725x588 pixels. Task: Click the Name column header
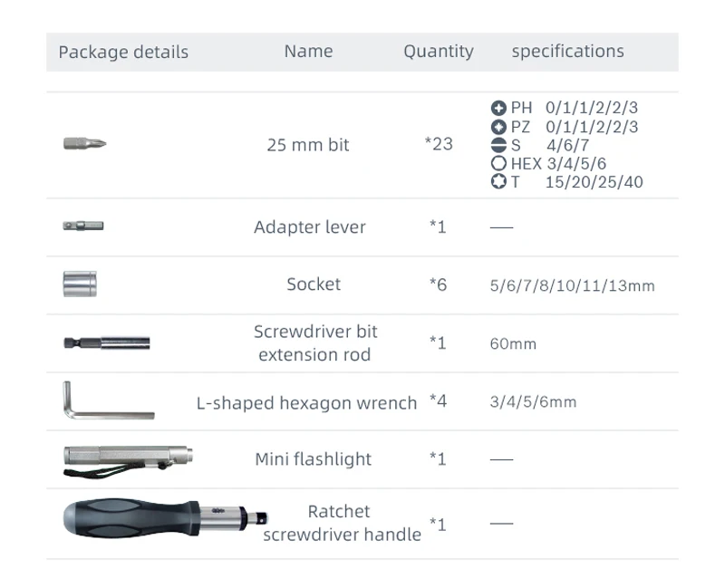[308, 52]
